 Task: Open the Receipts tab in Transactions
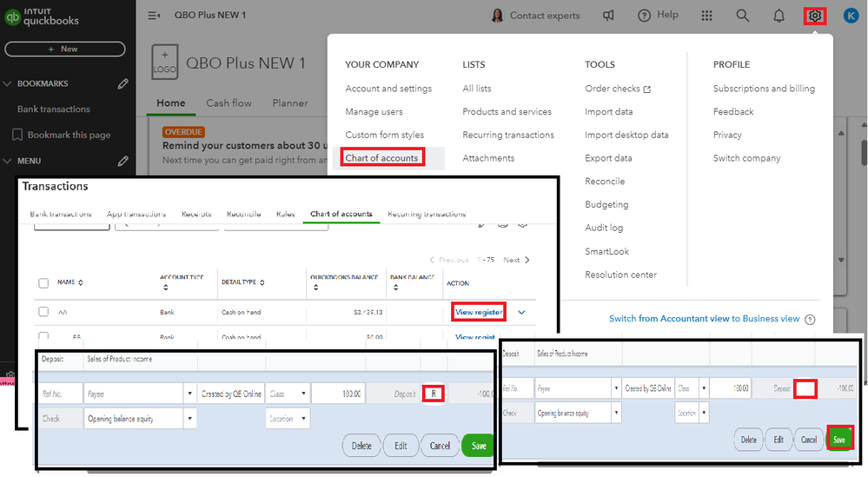click(196, 214)
